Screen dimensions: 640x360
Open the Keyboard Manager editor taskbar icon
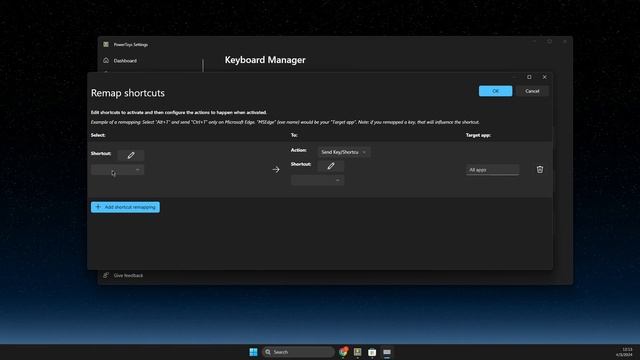(387, 352)
